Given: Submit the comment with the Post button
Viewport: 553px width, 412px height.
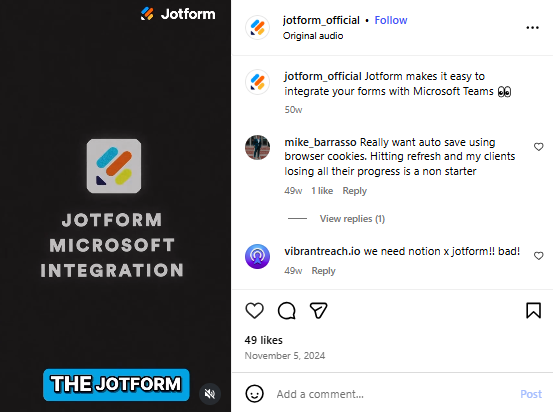Looking at the screenshot, I should click(531, 394).
